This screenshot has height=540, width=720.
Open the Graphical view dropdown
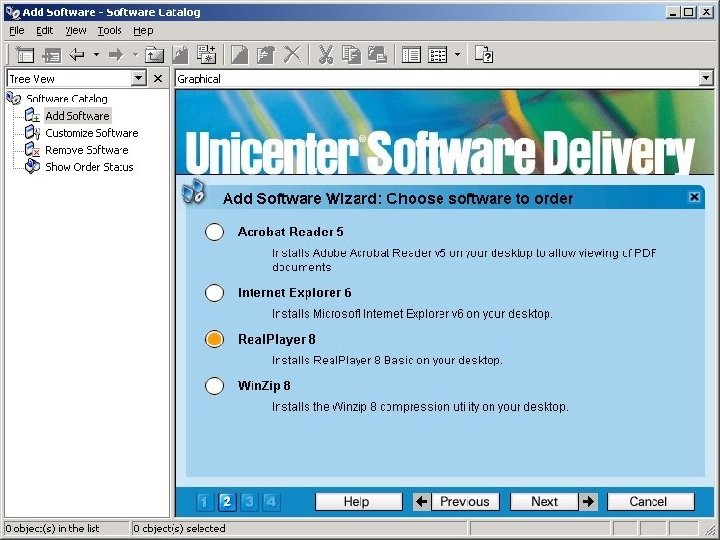(706, 79)
